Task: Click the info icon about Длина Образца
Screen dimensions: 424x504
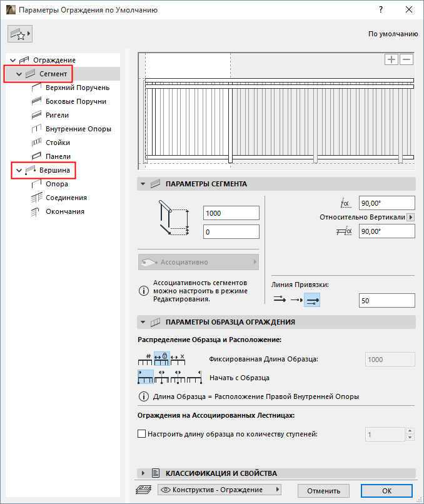Action: click(144, 396)
